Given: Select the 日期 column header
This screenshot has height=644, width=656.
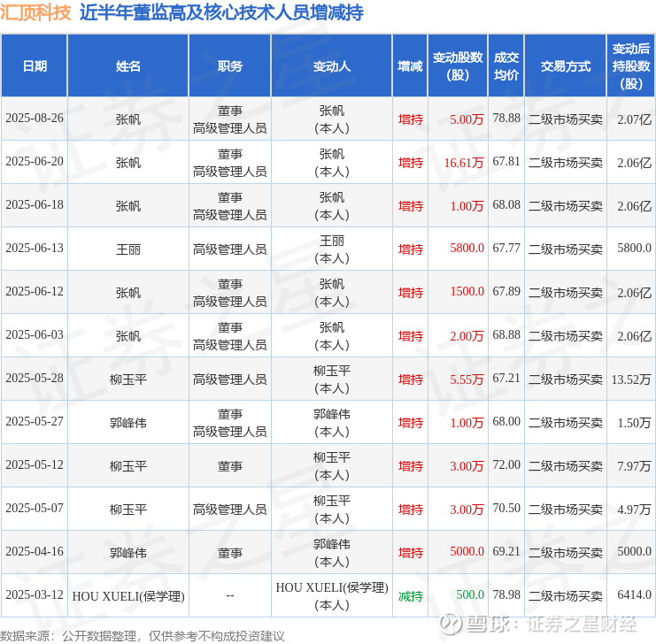Looking at the screenshot, I should [x=35, y=66].
